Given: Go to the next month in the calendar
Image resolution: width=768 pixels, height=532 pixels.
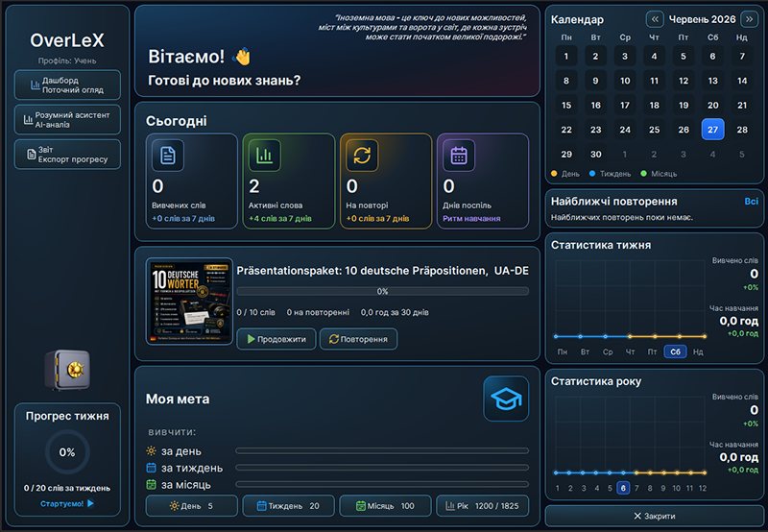Looking at the screenshot, I should point(750,19).
